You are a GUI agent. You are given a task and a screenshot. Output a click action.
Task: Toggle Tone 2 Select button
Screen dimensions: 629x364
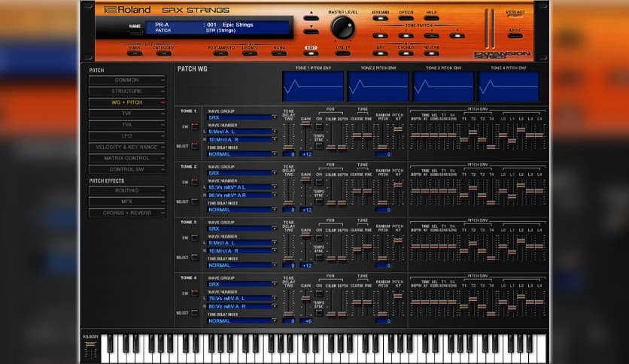pyautogui.click(x=195, y=202)
